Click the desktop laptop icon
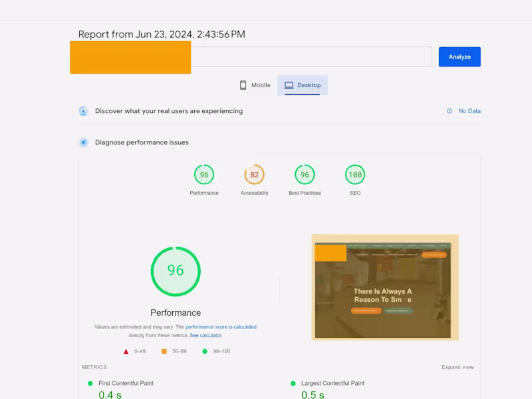The width and height of the screenshot is (532, 399). point(289,85)
